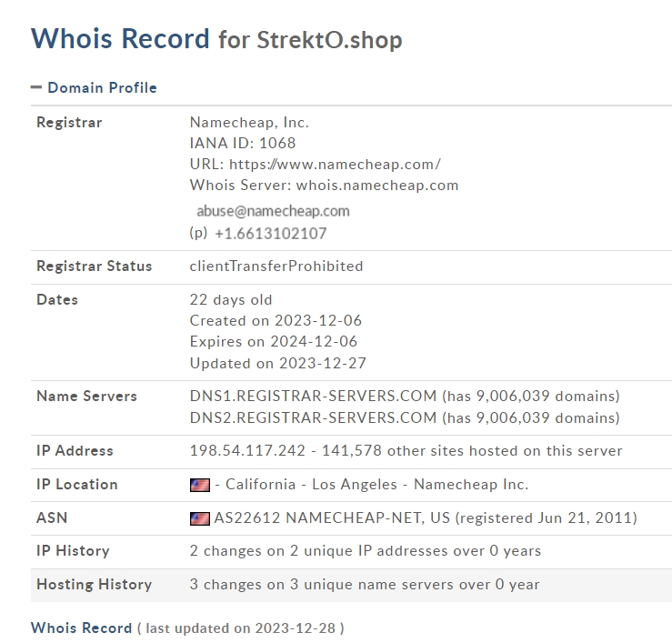Click the 'Name Servers' row label
This screenshot has width=672, height=643.
click(87, 397)
